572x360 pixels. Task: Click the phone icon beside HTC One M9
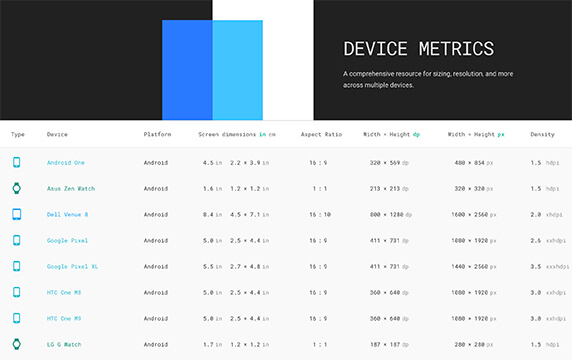pos(16,318)
